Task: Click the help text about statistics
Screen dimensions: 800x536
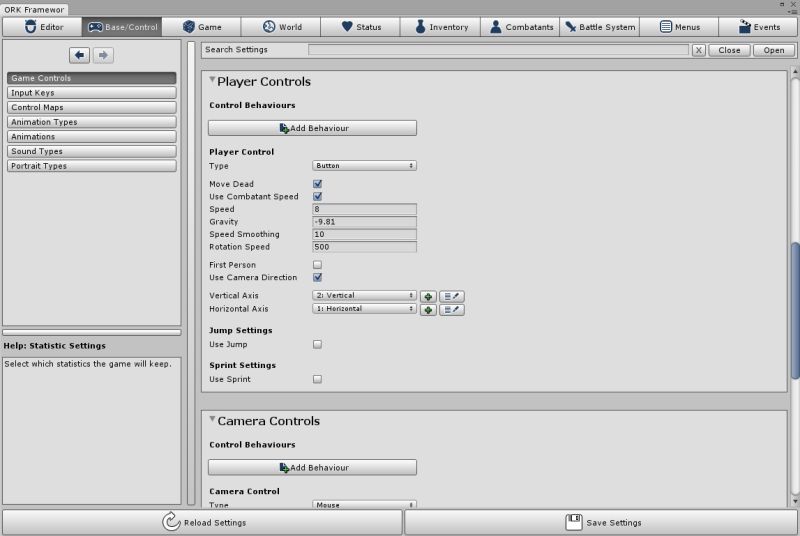Action: tap(88, 364)
